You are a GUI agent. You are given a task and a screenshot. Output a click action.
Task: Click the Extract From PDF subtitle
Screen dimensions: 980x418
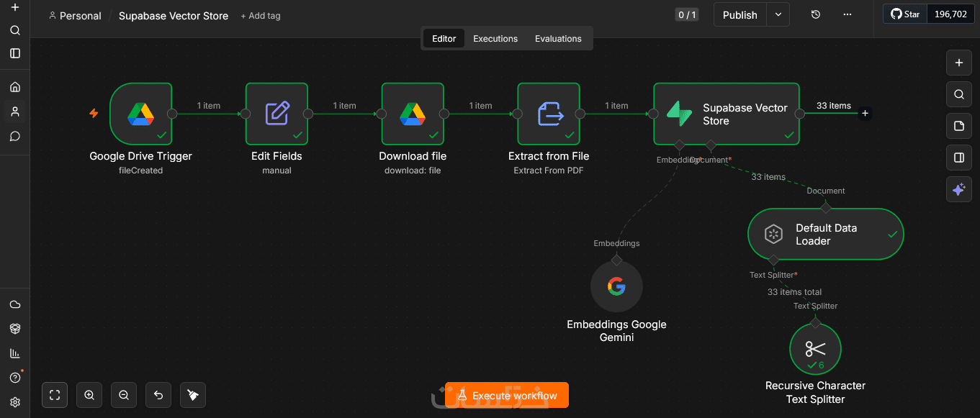tap(549, 171)
